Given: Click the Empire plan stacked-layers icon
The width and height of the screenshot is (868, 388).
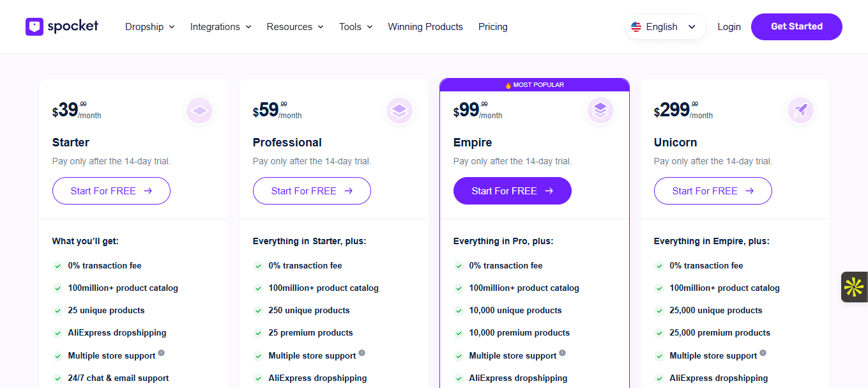Looking at the screenshot, I should tap(600, 111).
